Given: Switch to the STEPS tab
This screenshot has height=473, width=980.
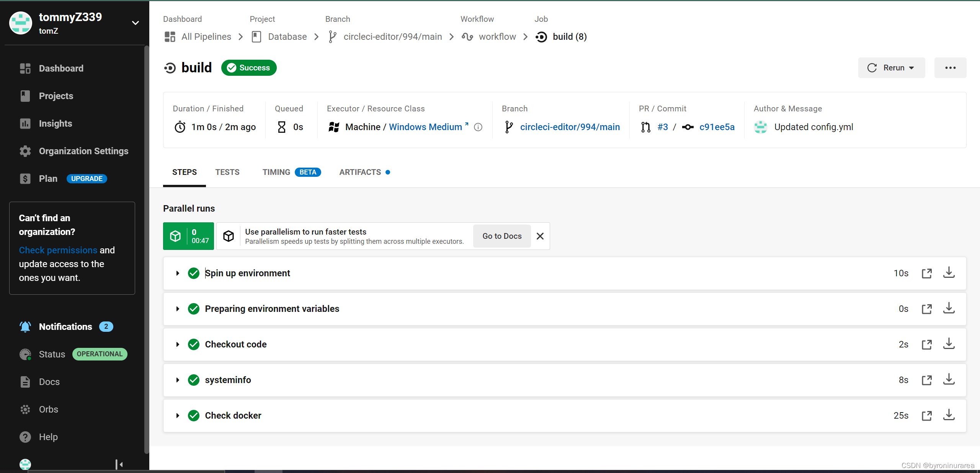Looking at the screenshot, I should pyautogui.click(x=185, y=172).
